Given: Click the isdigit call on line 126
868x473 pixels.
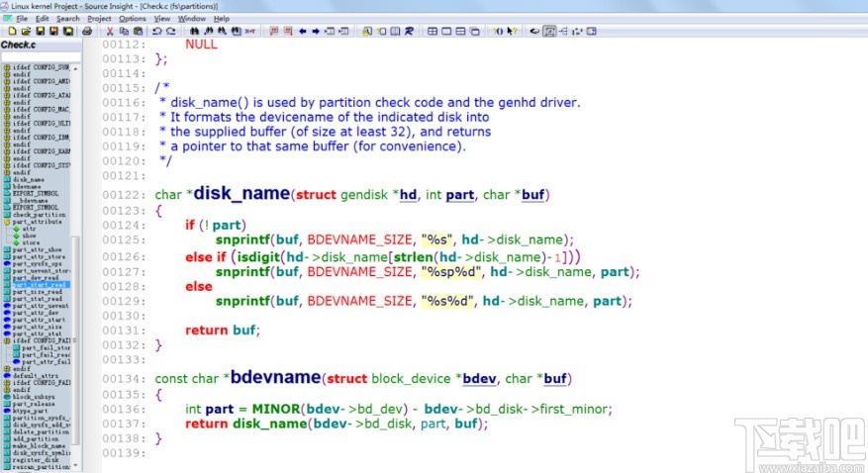Looking at the screenshot, I should (258, 257).
